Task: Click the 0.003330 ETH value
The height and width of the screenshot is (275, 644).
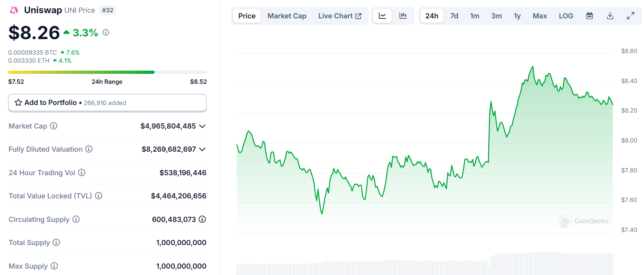Action: coord(29,61)
